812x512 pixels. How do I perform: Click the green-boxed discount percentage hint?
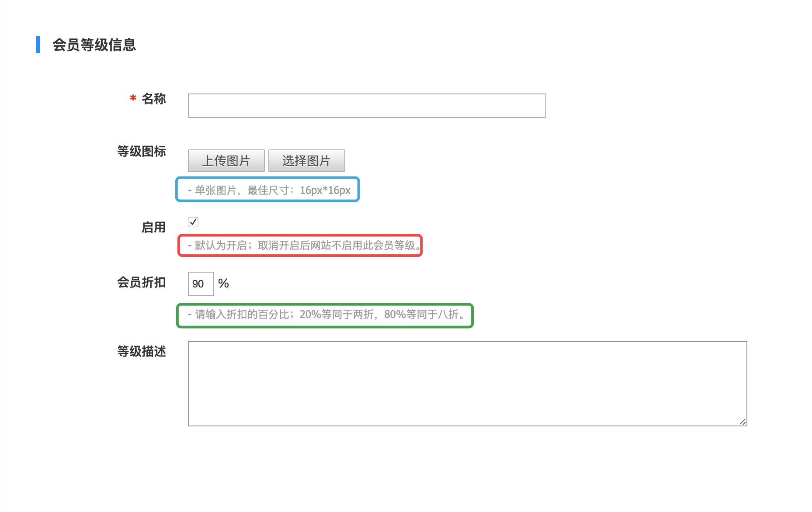[x=325, y=315]
